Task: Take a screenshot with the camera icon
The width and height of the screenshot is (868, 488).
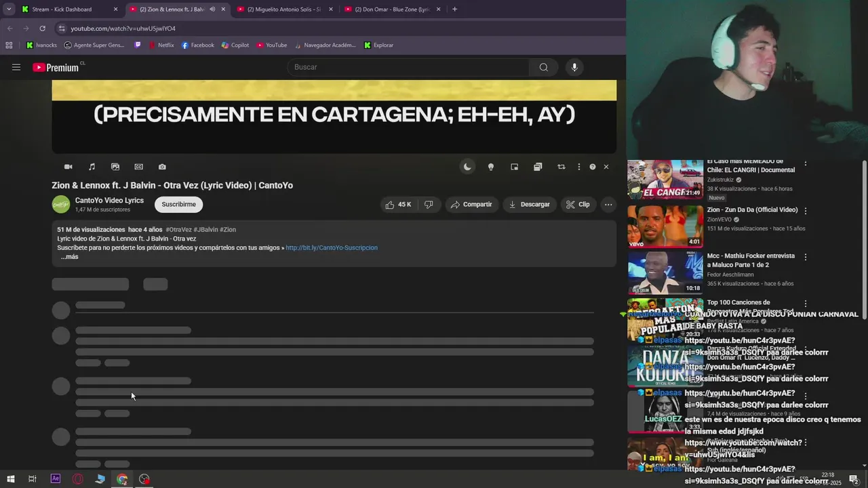Action: [162, 167]
